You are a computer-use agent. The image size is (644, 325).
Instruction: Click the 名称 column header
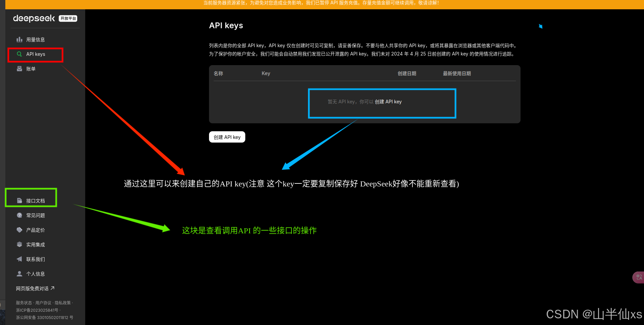tap(218, 73)
